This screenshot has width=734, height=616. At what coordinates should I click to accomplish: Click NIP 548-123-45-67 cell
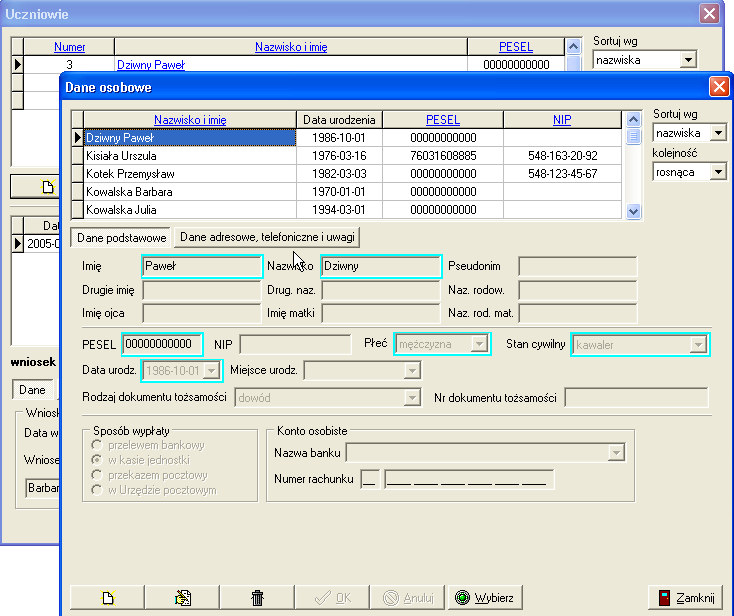point(562,174)
